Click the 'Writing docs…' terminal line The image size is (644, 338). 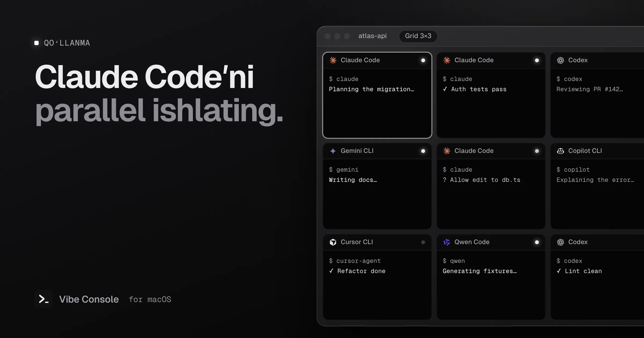[353, 180]
